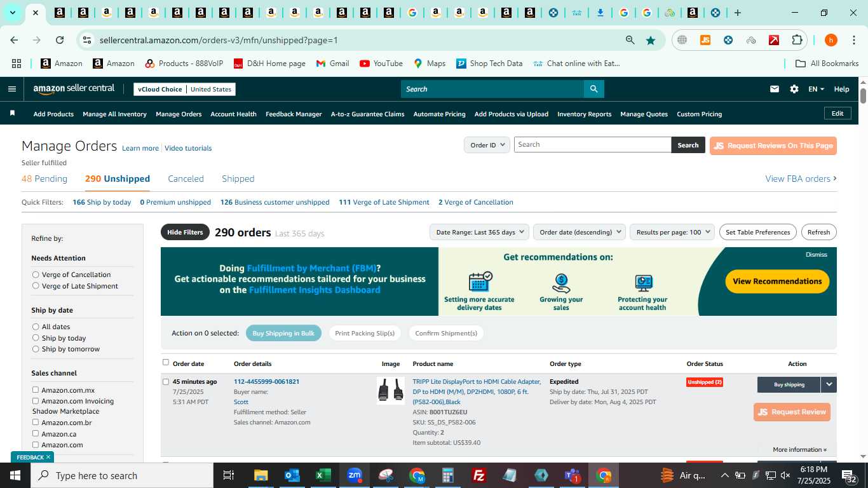Screen dimensions: 868x488
Task: Open File Explorer from the taskbar
Action: tap(261, 475)
